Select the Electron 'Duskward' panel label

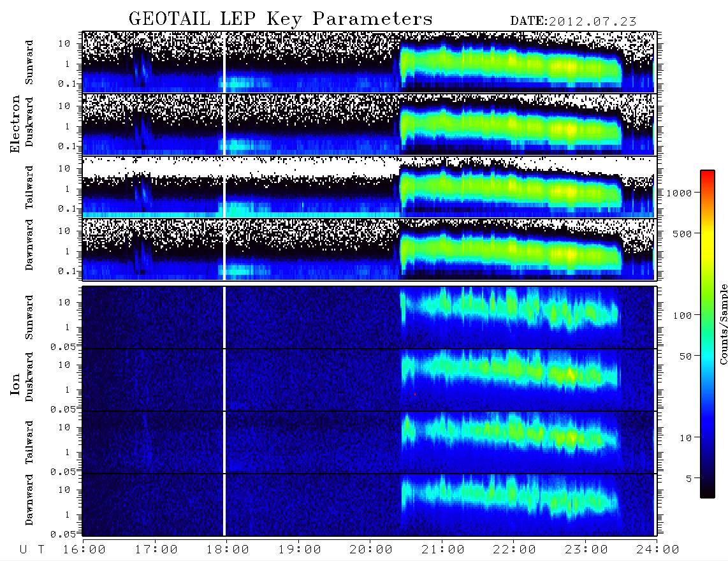(x=29, y=122)
